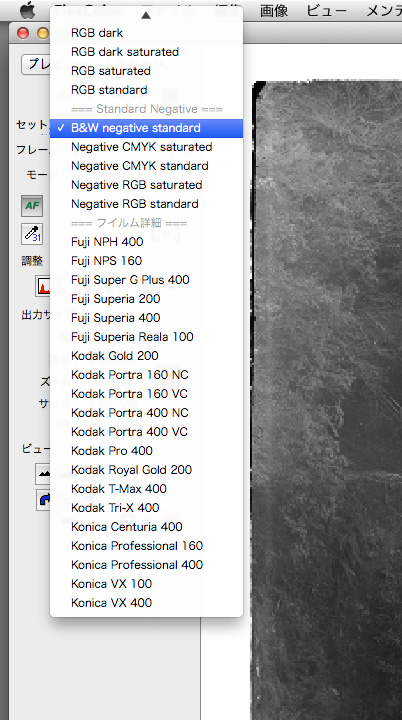402x720 pixels.
Task: Open the Apple menu
Action: [28, 10]
